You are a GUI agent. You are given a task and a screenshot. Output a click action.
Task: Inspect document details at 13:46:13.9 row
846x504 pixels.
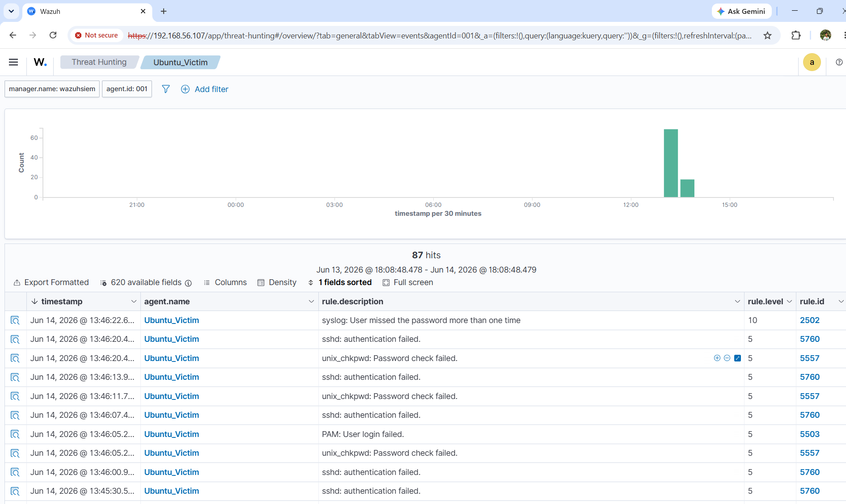pyautogui.click(x=15, y=377)
